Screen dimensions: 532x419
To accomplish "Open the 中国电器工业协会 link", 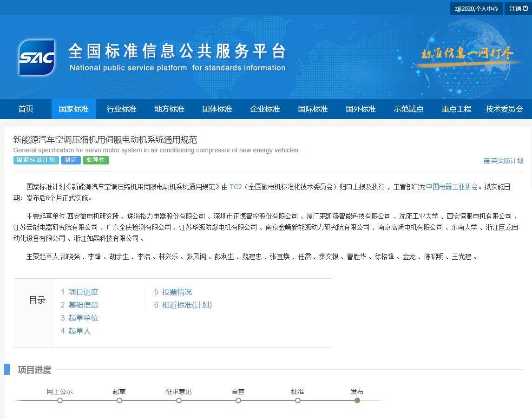I will 452,187.
